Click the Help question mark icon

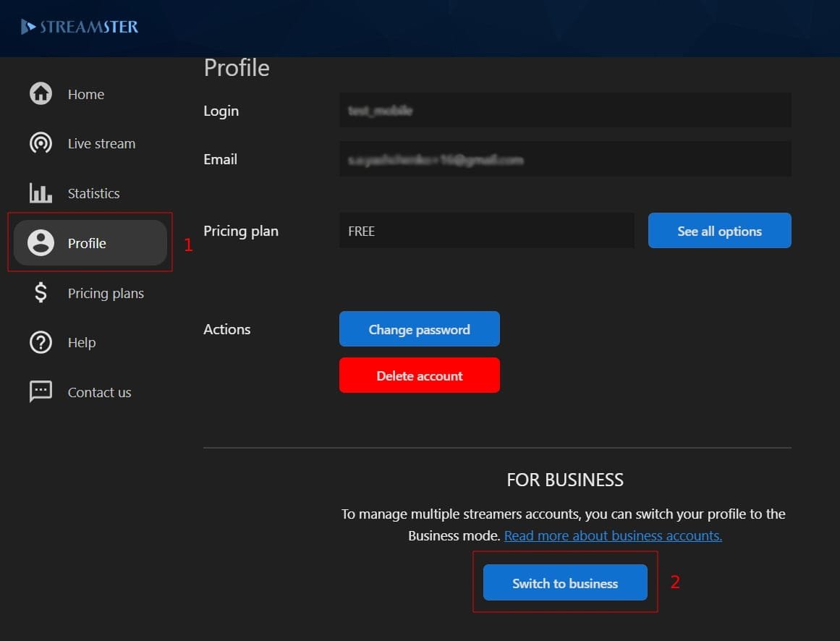41,342
